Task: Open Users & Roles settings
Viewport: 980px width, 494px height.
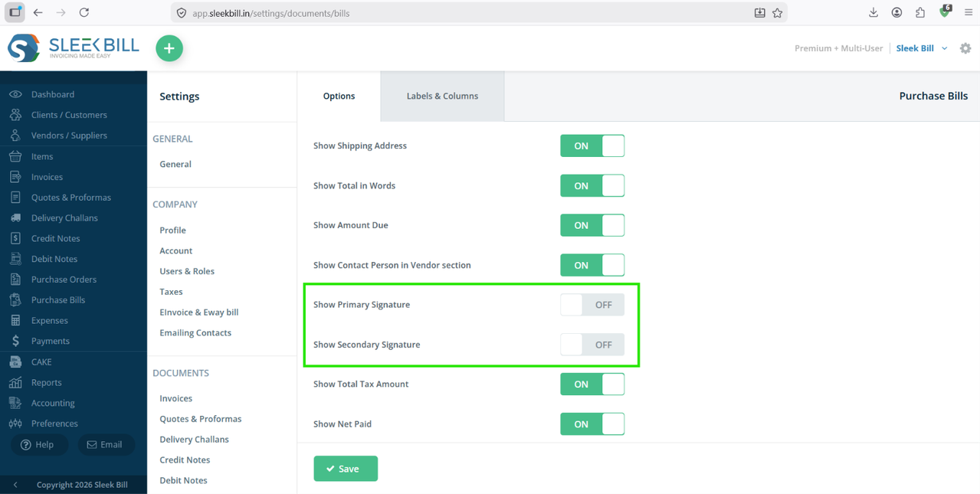Action: point(187,271)
